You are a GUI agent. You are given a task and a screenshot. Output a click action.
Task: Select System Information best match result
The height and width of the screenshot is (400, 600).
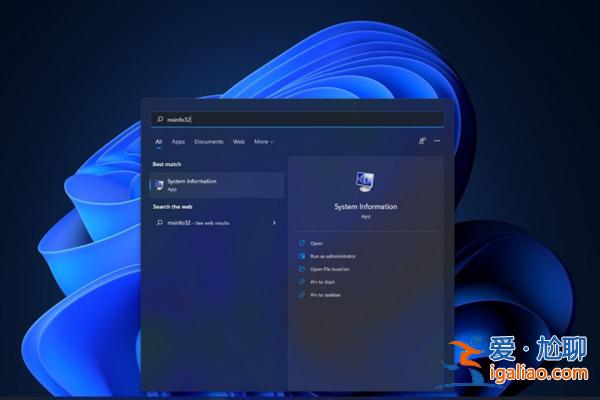click(x=217, y=184)
